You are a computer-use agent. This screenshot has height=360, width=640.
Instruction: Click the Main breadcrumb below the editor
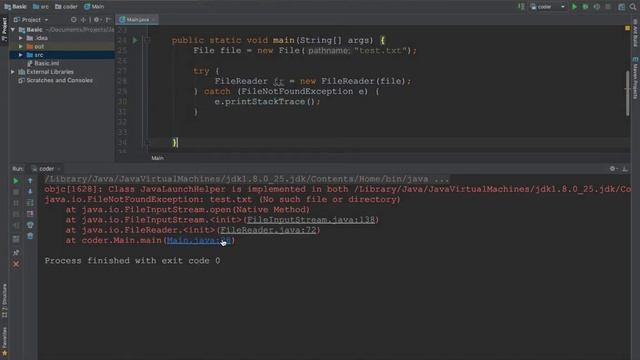tap(158, 158)
